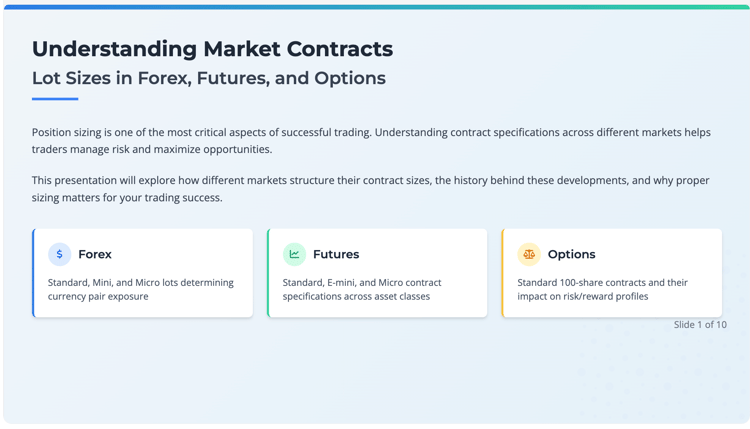Click the Options card description about 100-share contracts

pos(602,289)
